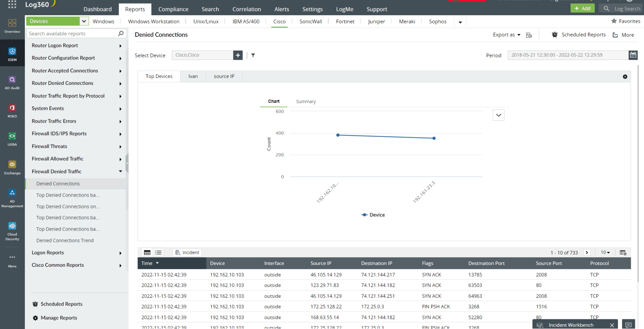The width and height of the screenshot is (644, 329).
Task: Open the Compliance menu
Action: [x=173, y=9]
